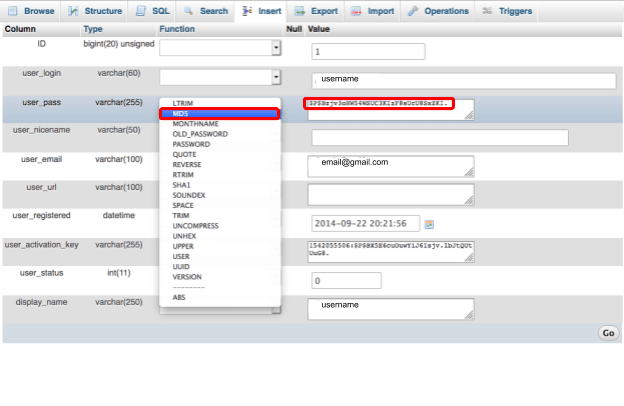Click the Triggers tab icon

click(487, 11)
